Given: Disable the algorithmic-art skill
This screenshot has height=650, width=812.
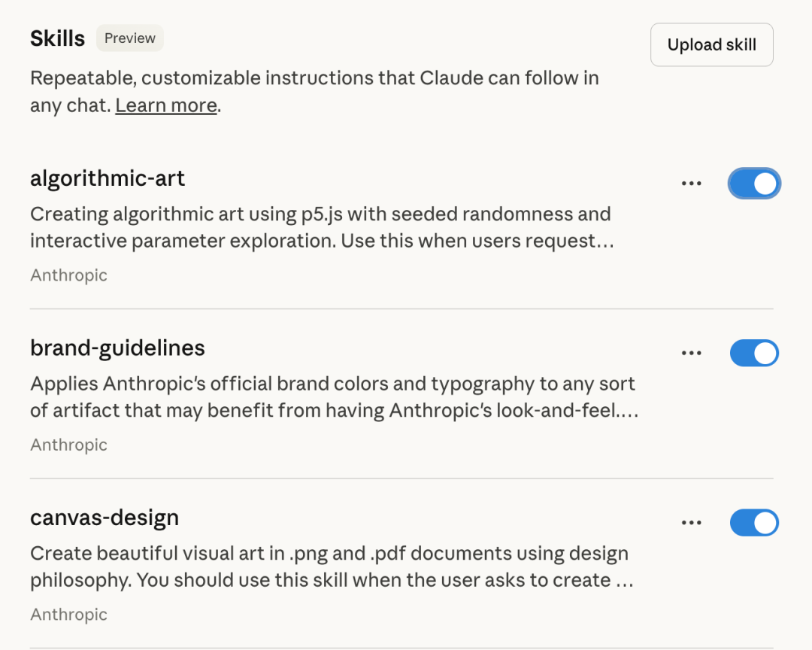Looking at the screenshot, I should (754, 183).
